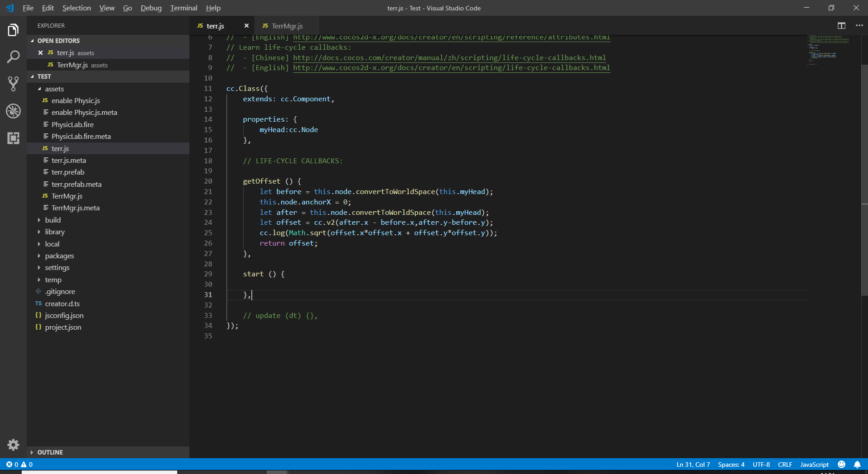Open the Search view icon

pyautogui.click(x=13, y=57)
